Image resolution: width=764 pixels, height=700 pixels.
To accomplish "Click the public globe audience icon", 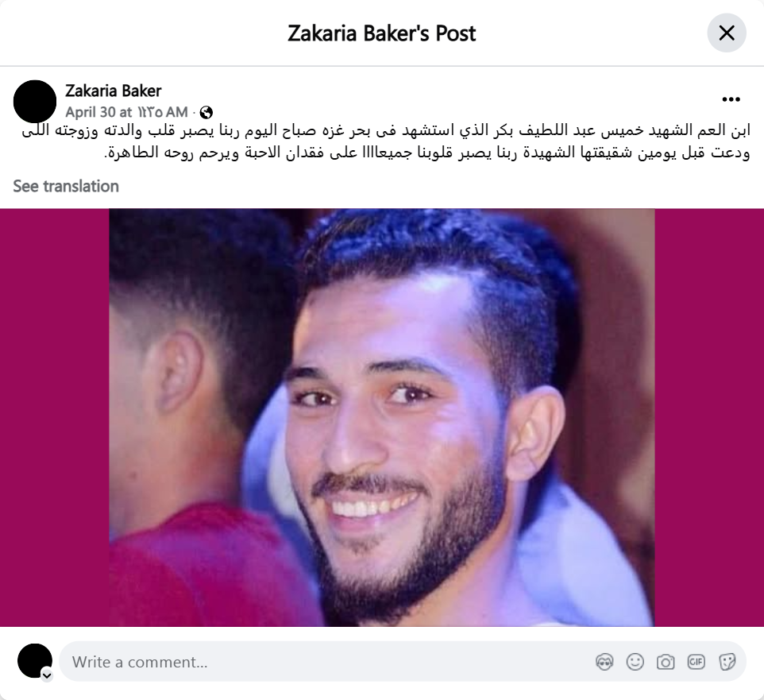I will pos(206,113).
